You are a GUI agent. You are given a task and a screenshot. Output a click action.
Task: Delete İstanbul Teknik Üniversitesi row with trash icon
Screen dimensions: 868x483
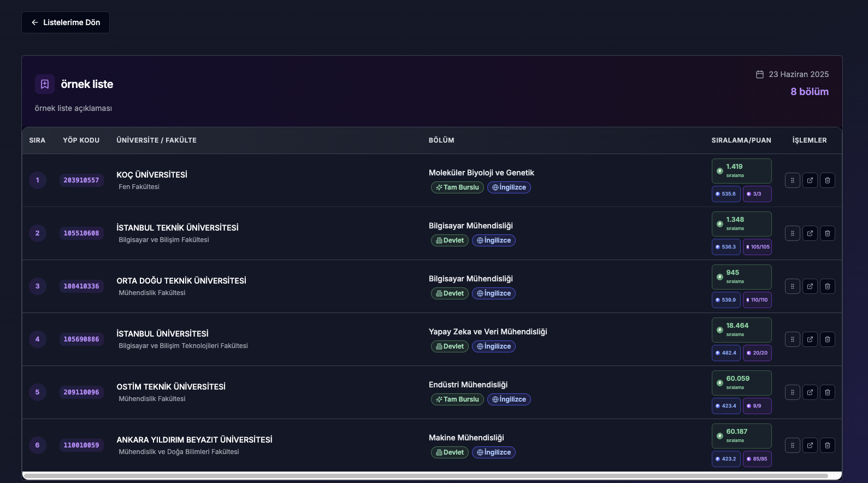point(828,233)
